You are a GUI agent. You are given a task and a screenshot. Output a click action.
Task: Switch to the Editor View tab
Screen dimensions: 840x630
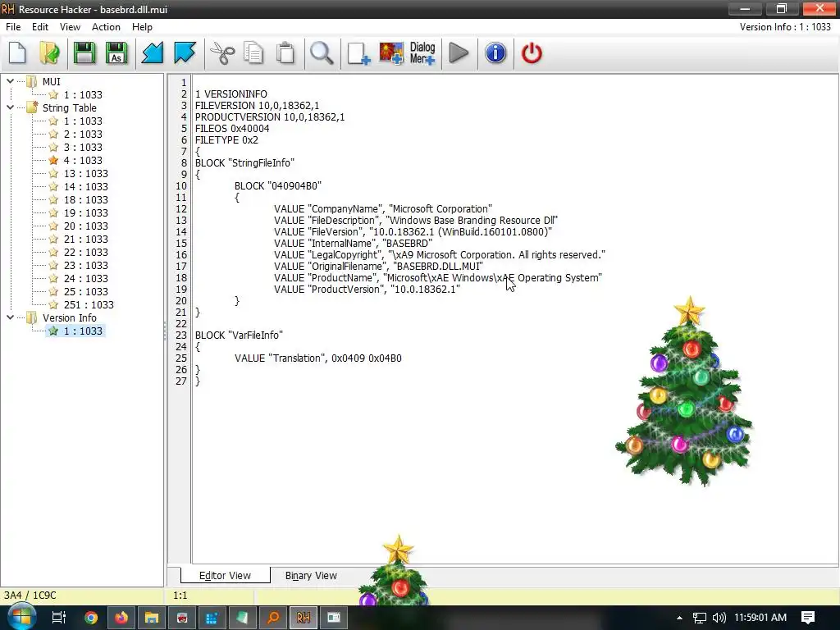click(x=225, y=575)
